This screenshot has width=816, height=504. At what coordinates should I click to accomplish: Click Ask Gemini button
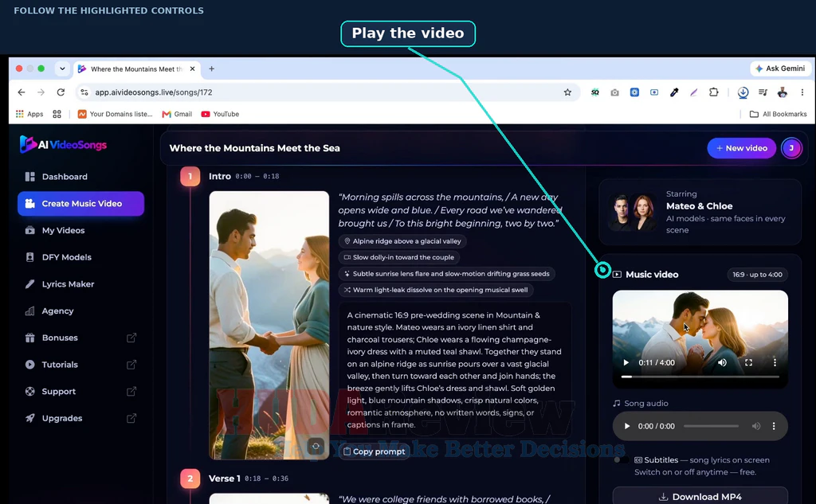pos(780,68)
